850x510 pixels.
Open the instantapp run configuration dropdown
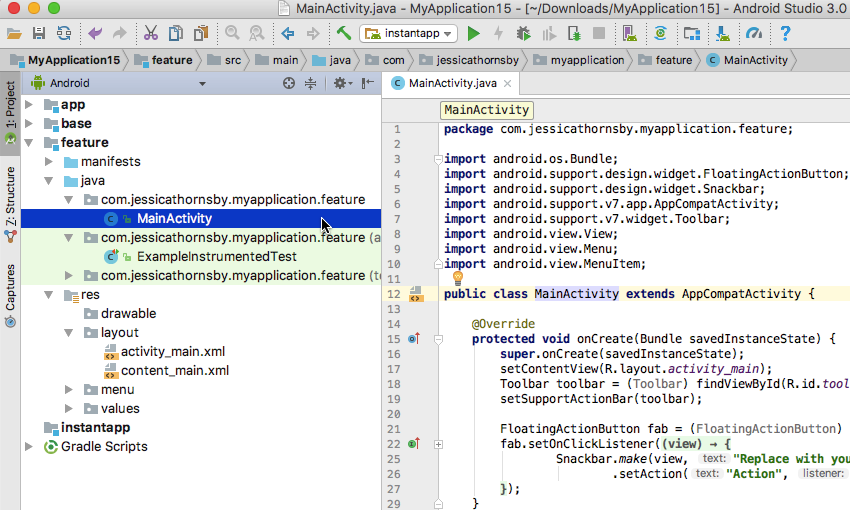(x=408, y=34)
